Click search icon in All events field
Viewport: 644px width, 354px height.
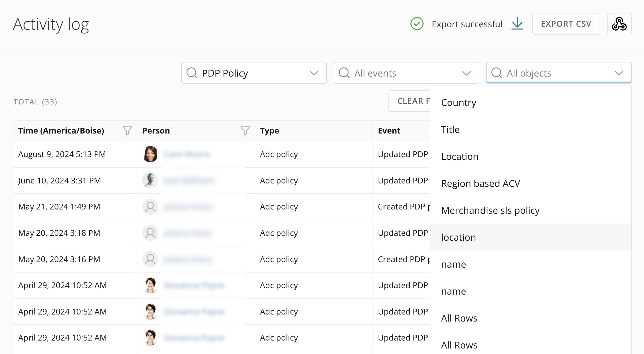[x=344, y=73]
